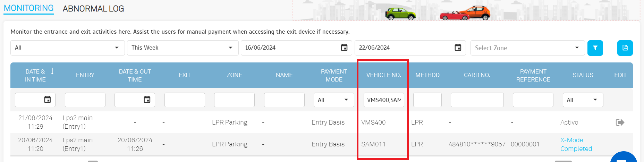Image resolution: width=644 pixels, height=162 pixels.
Task: Click the manual exit icon for VMS400
Action: tap(620, 122)
